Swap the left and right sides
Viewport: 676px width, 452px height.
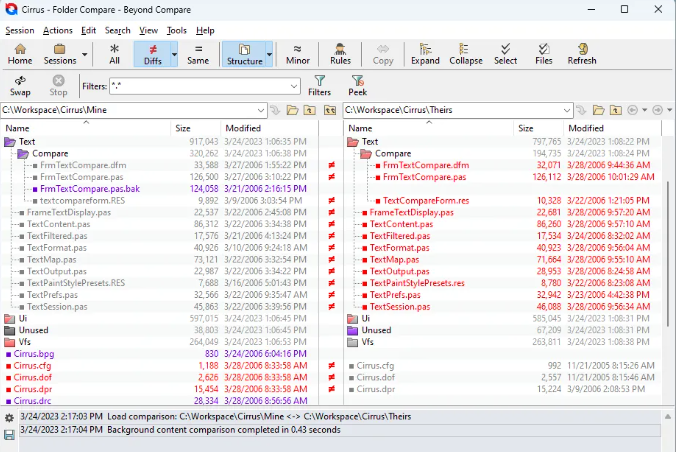[x=20, y=86]
